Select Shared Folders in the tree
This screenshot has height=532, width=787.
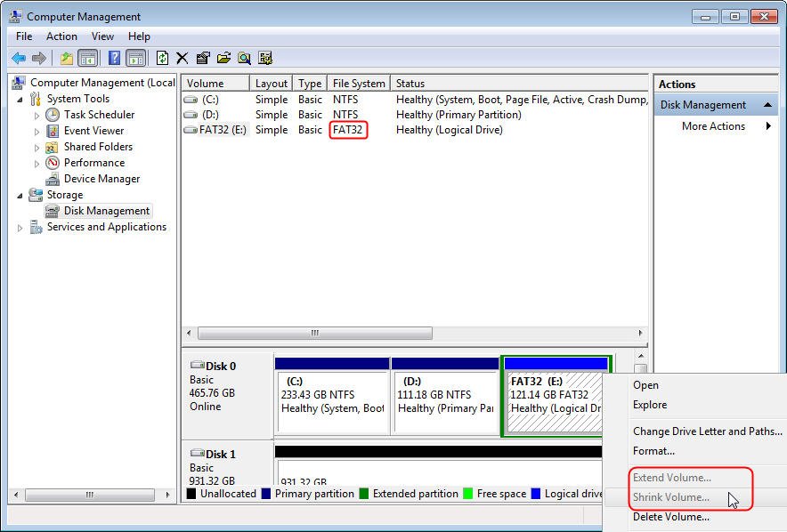pos(98,147)
